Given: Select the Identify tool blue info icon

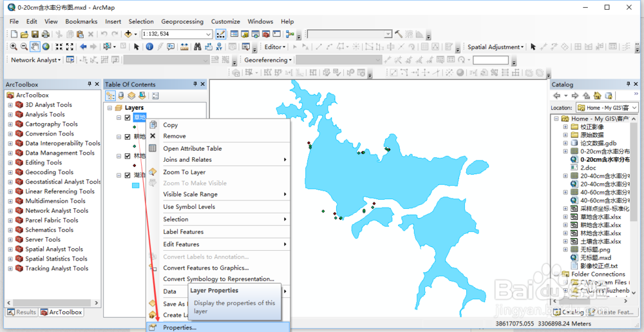Looking at the screenshot, I should 149,47.
